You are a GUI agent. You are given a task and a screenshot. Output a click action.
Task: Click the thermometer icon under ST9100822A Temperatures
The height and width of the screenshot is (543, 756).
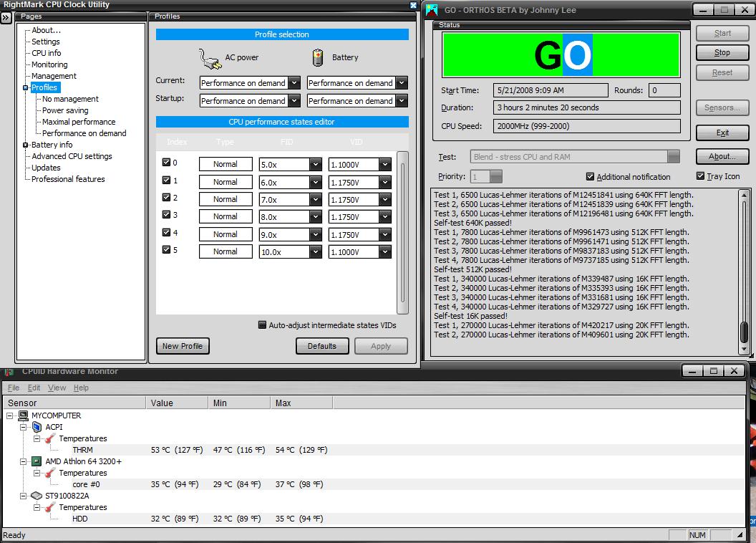50,507
